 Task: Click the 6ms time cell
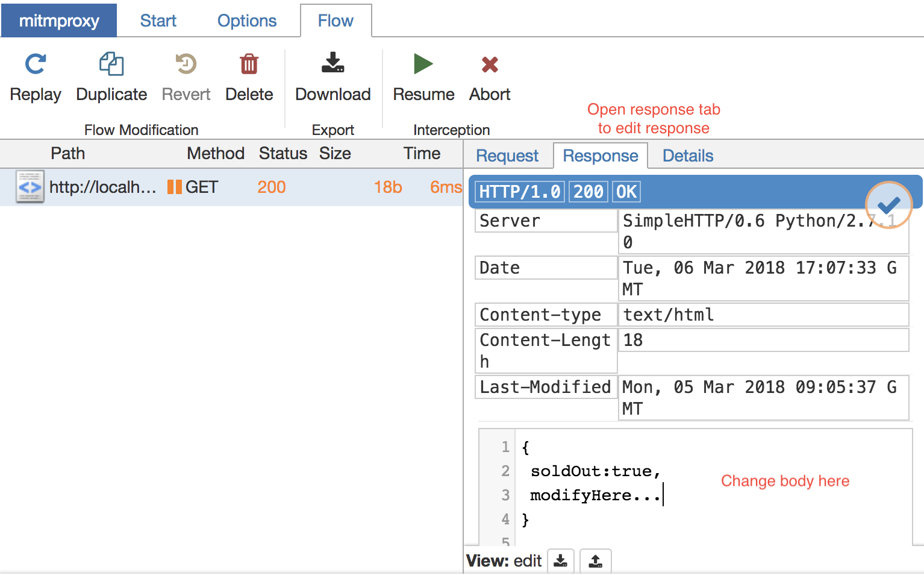tap(446, 187)
